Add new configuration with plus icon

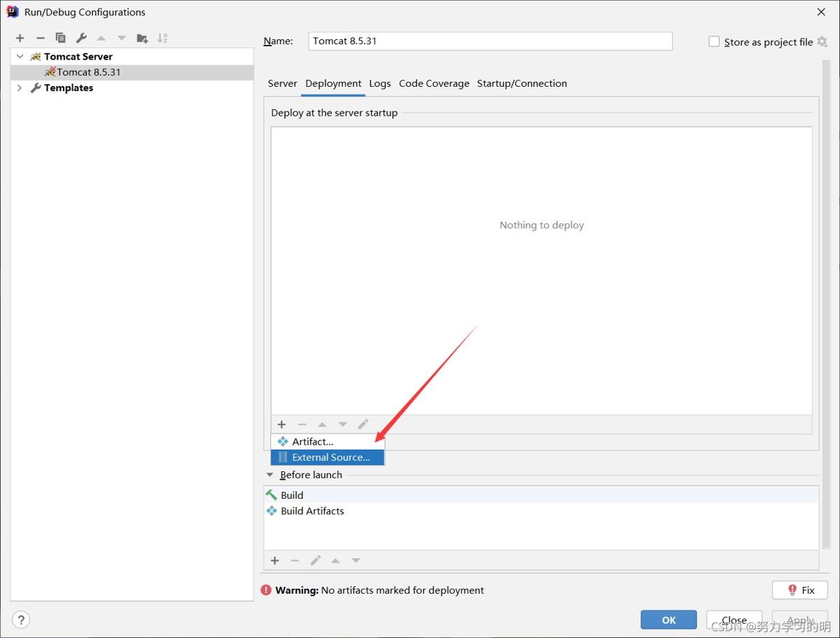tap(20, 38)
